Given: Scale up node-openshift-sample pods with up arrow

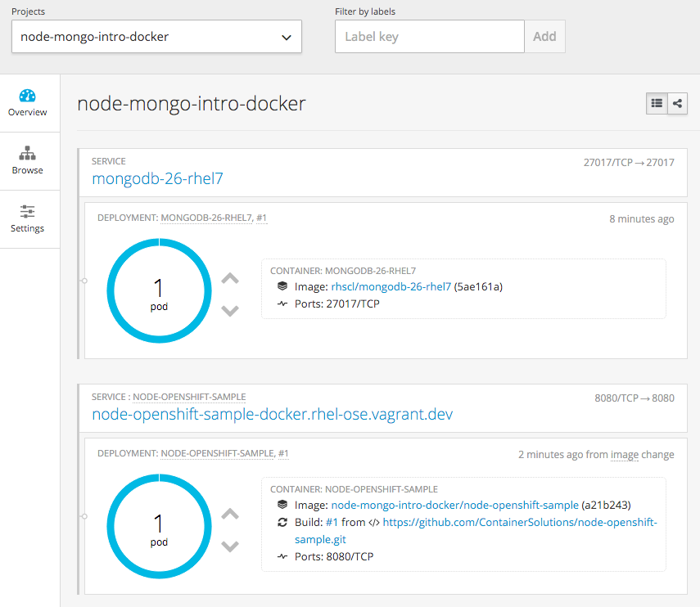Looking at the screenshot, I should (230, 515).
